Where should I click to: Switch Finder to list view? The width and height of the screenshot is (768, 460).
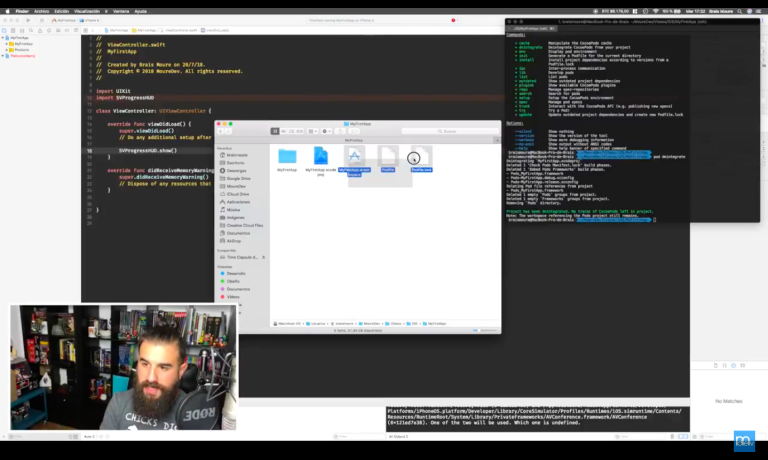[x=283, y=131]
